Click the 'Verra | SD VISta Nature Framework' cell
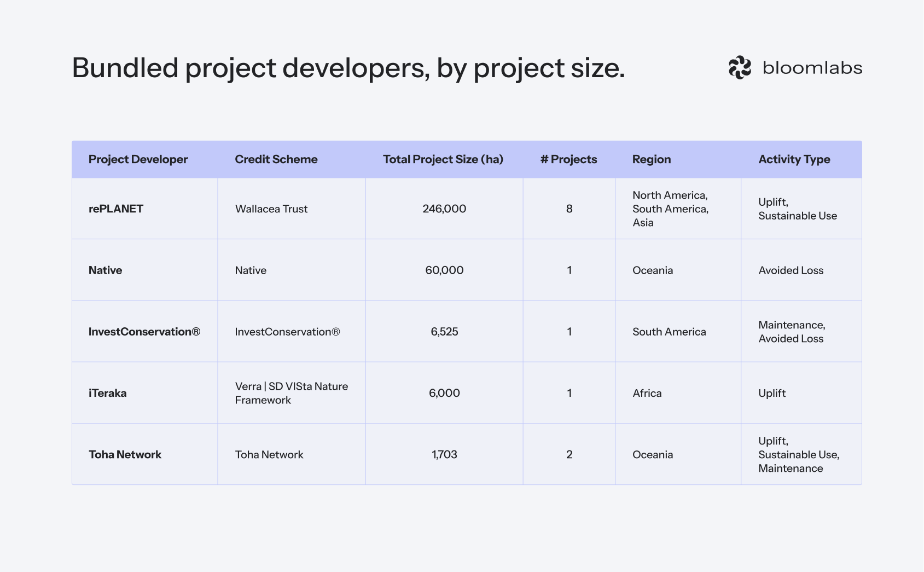The width and height of the screenshot is (924, 572). 292,392
